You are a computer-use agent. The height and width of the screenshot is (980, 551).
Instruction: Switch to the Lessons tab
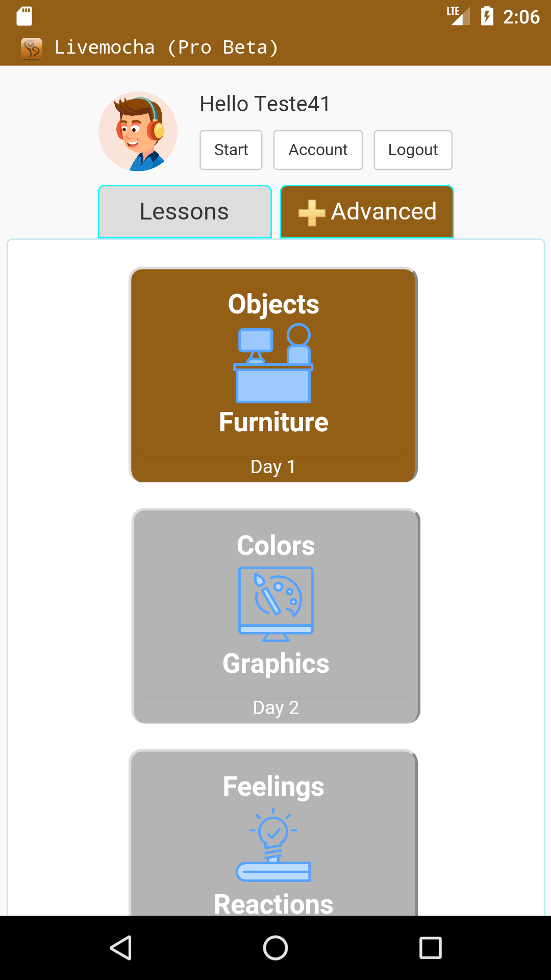click(x=184, y=211)
